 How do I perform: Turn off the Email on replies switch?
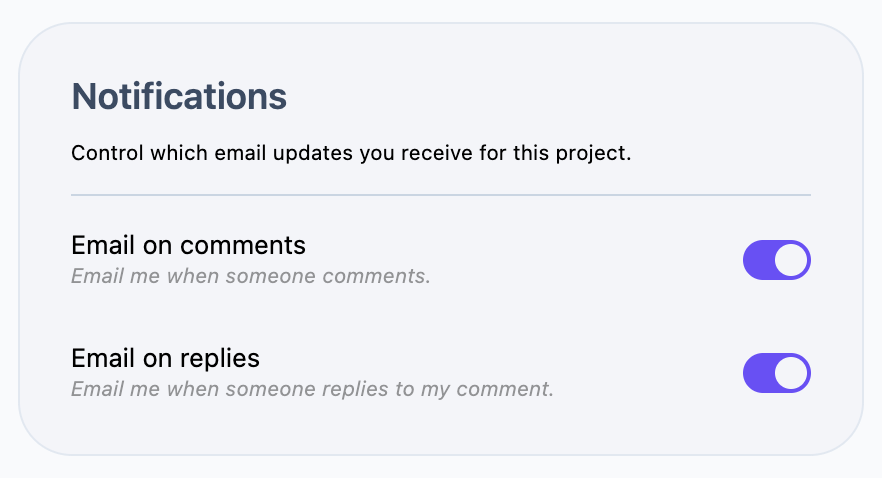tap(776, 373)
